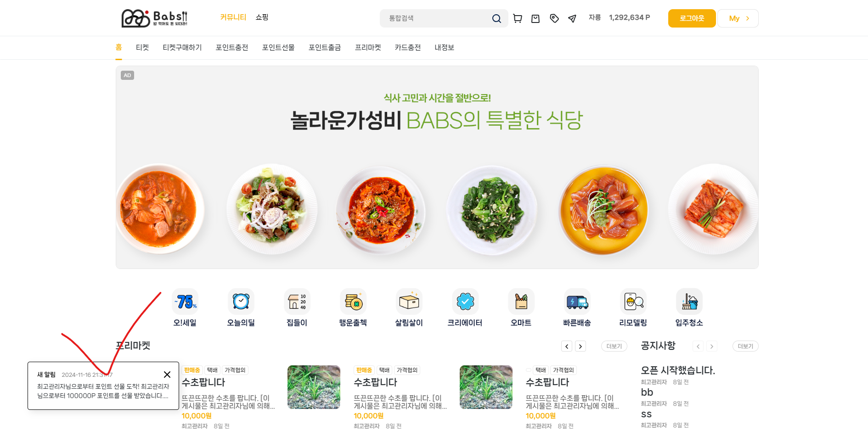868x431 pixels.
Task: Select the 빠른배송 delivery truck icon
Action: coord(577,302)
